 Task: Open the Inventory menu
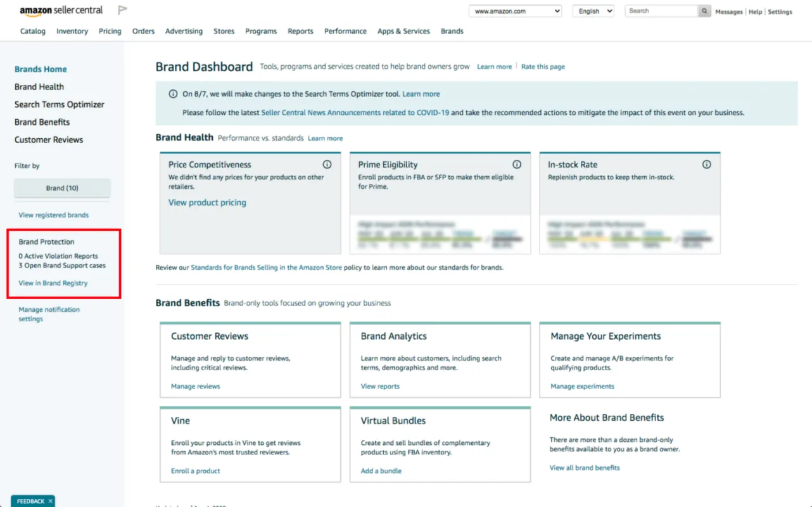click(x=72, y=31)
